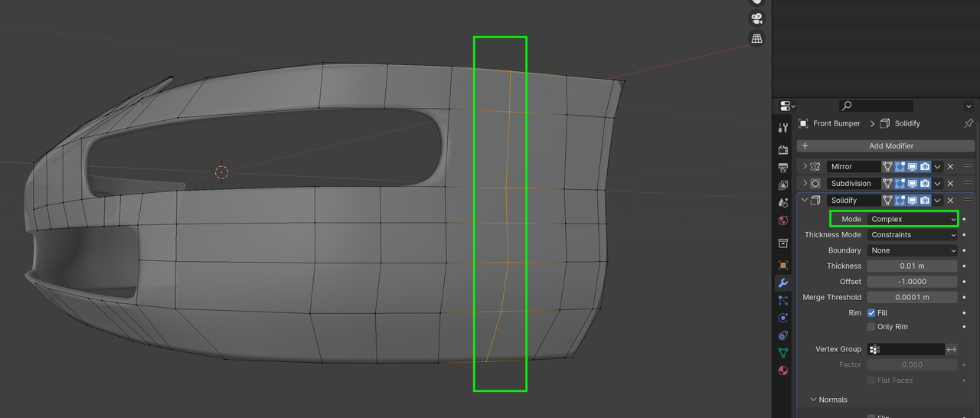Open the Tool properties tab

(x=782, y=129)
